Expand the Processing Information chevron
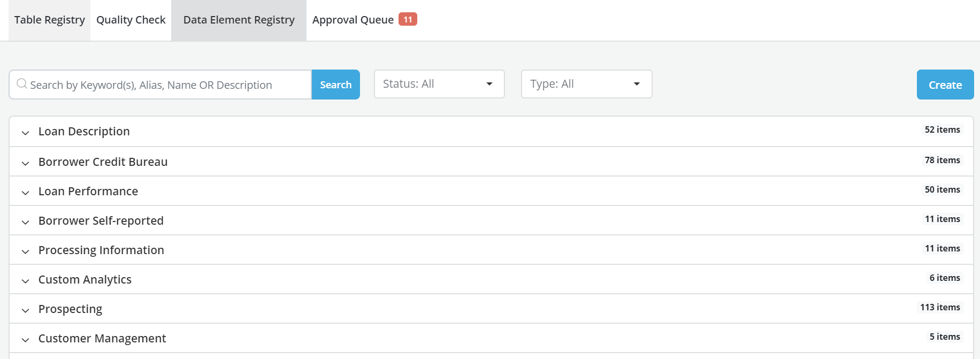980x359 pixels. [25, 251]
